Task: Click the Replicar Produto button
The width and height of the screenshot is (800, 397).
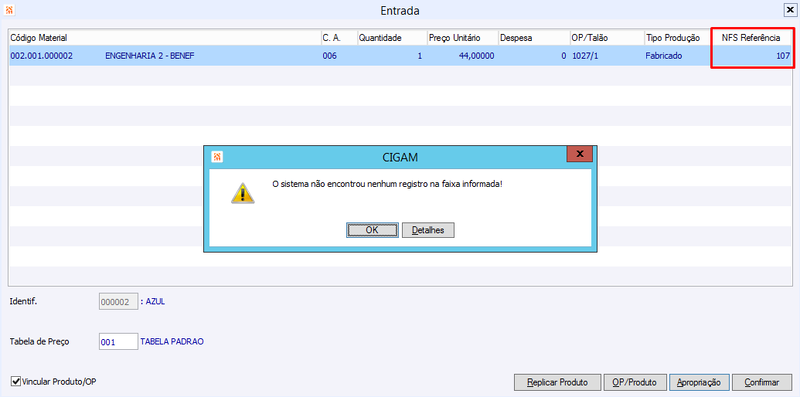Action: 557,382
